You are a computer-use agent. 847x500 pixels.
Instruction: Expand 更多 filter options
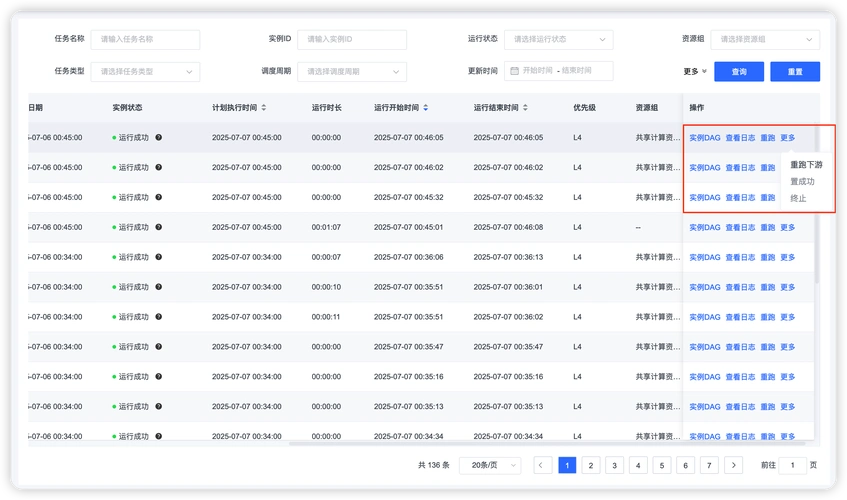coord(695,71)
